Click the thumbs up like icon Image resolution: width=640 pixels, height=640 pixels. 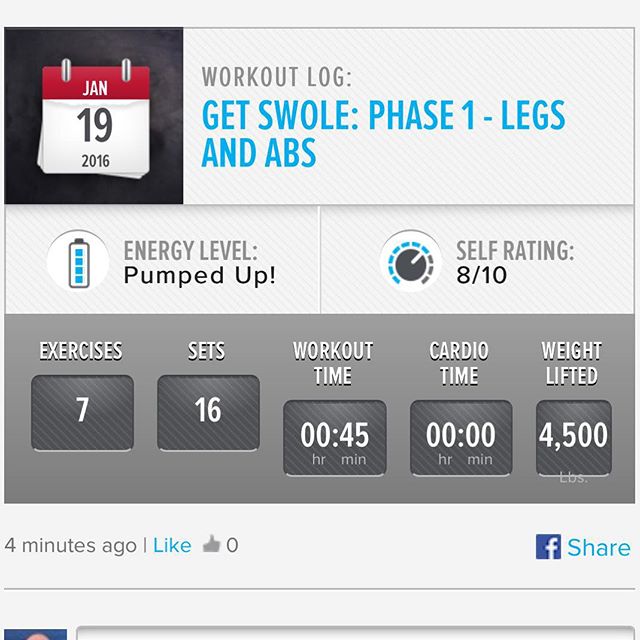coord(211,544)
